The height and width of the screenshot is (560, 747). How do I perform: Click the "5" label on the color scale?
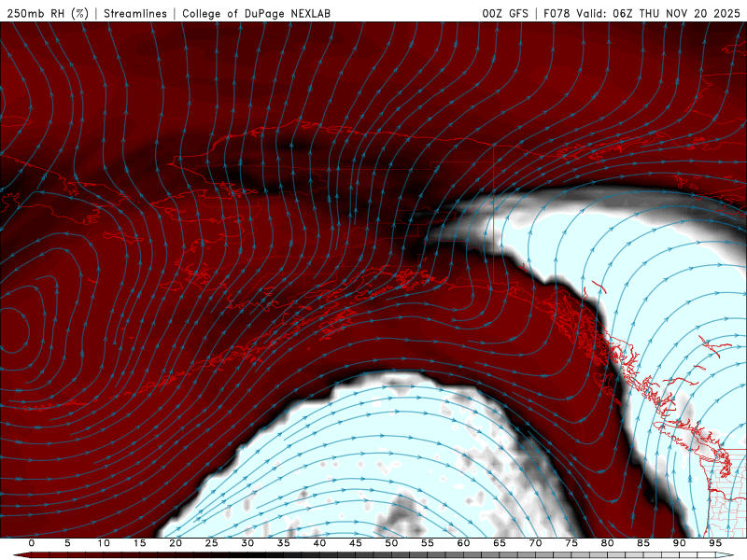click(x=67, y=543)
